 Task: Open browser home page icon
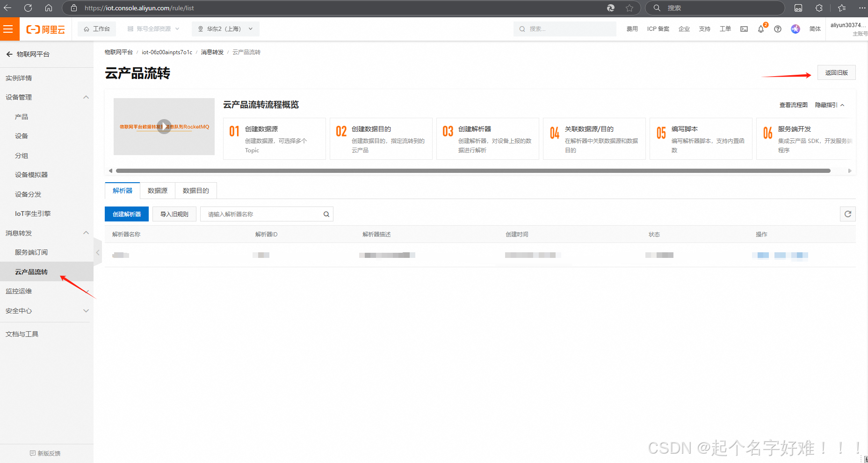49,8
